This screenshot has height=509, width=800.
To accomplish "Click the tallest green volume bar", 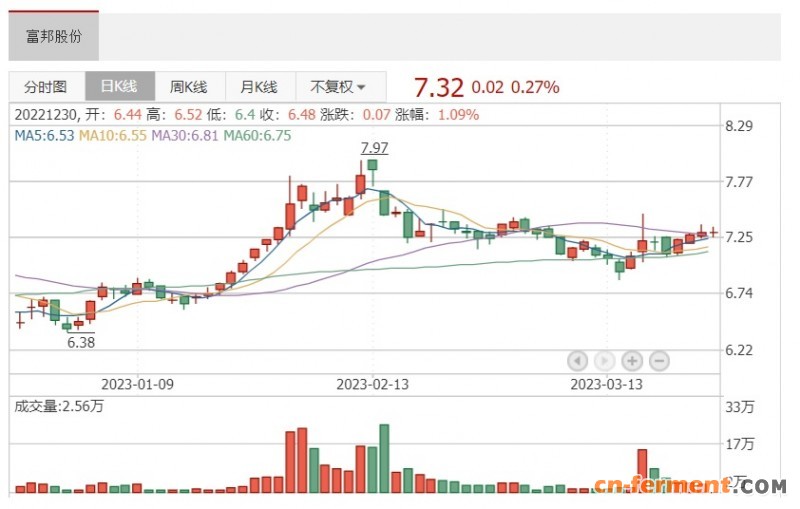I will tap(384, 458).
